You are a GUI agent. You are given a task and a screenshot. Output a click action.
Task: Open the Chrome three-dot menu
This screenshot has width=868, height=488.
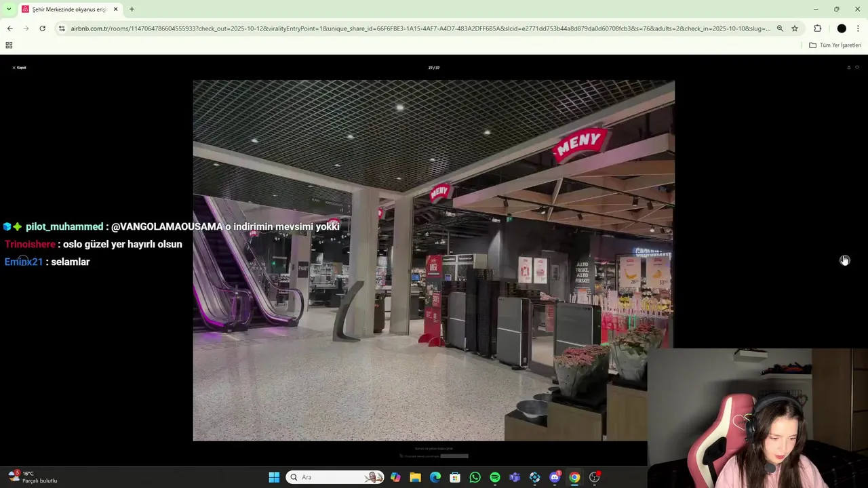tap(859, 28)
